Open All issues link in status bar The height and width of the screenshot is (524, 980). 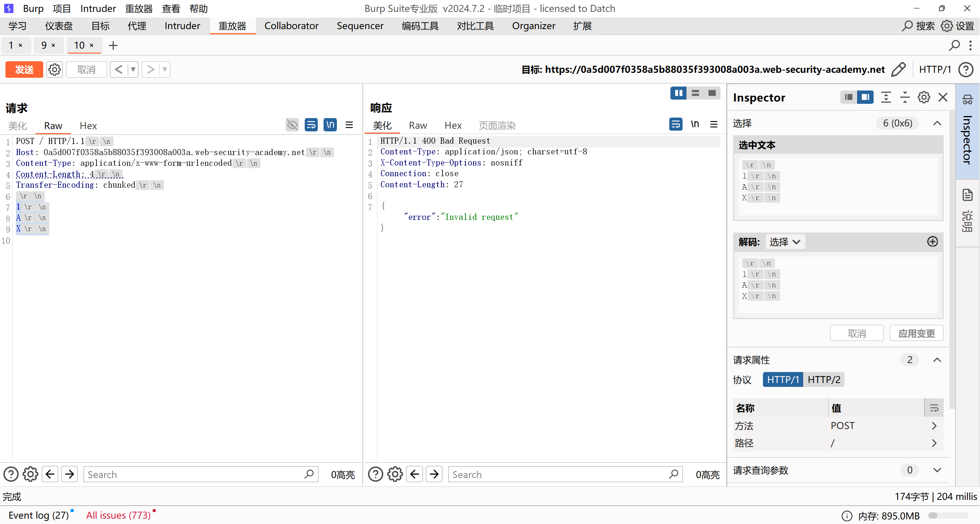click(x=118, y=515)
